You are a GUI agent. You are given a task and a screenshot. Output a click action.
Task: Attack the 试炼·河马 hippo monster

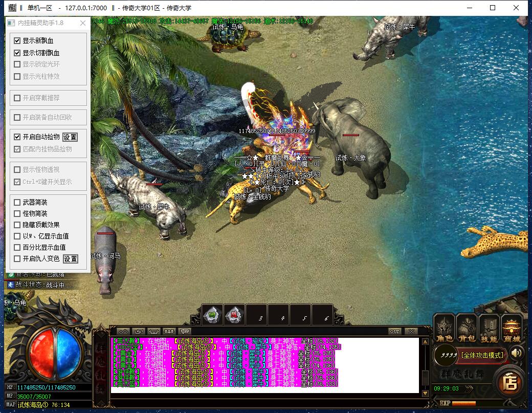click(x=105, y=260)
